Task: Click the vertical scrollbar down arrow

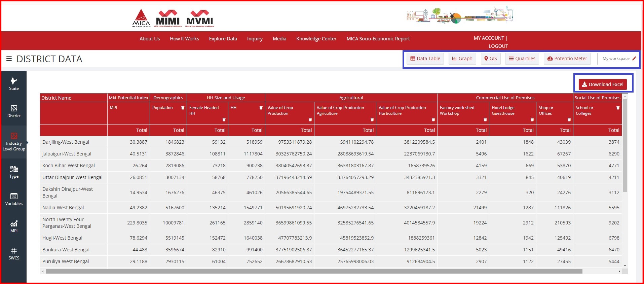Action: click(x=625, y=265)
